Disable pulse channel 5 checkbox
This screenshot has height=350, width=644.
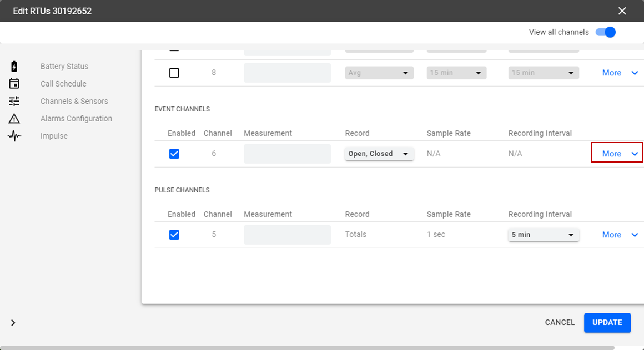pos(174,235)
